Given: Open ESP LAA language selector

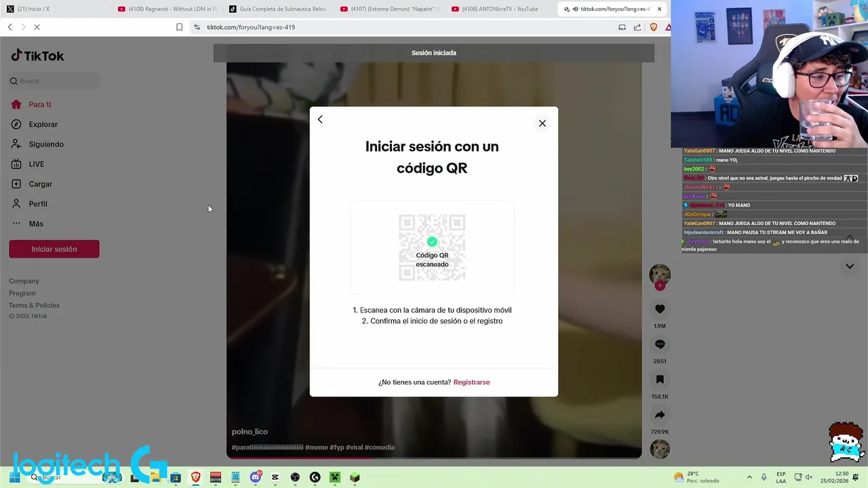Looking at the screenshot, I should 781,477.
